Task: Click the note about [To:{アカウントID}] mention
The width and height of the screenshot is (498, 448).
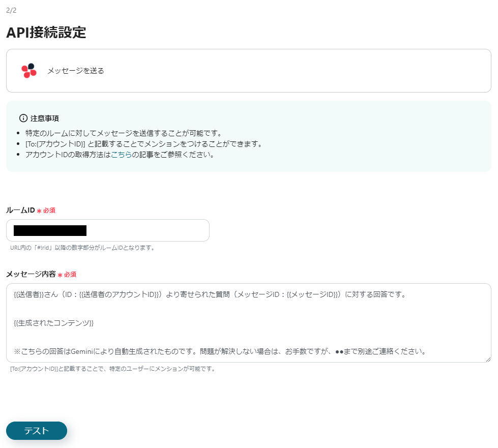Action: tap(144, 144)
